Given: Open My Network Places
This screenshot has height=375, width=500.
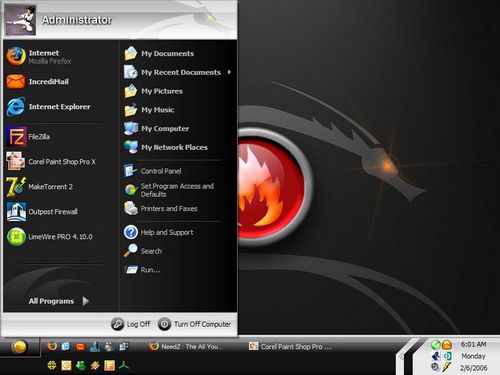Looking at the screenshot, I should click(166, 147).
